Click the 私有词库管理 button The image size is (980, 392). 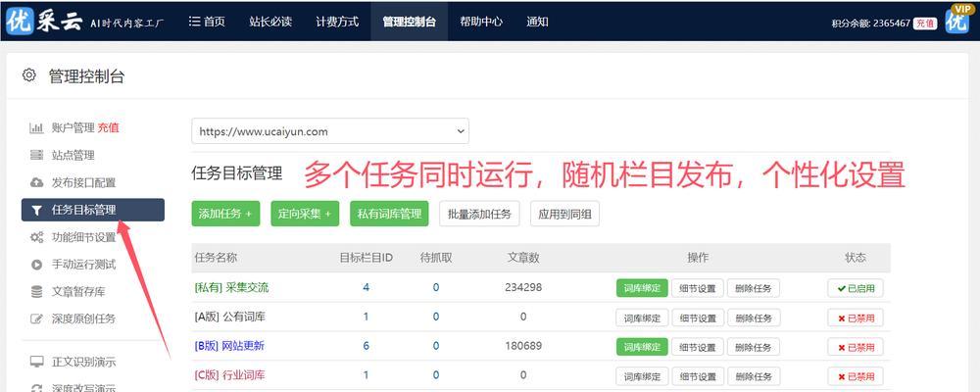(389, 214)
